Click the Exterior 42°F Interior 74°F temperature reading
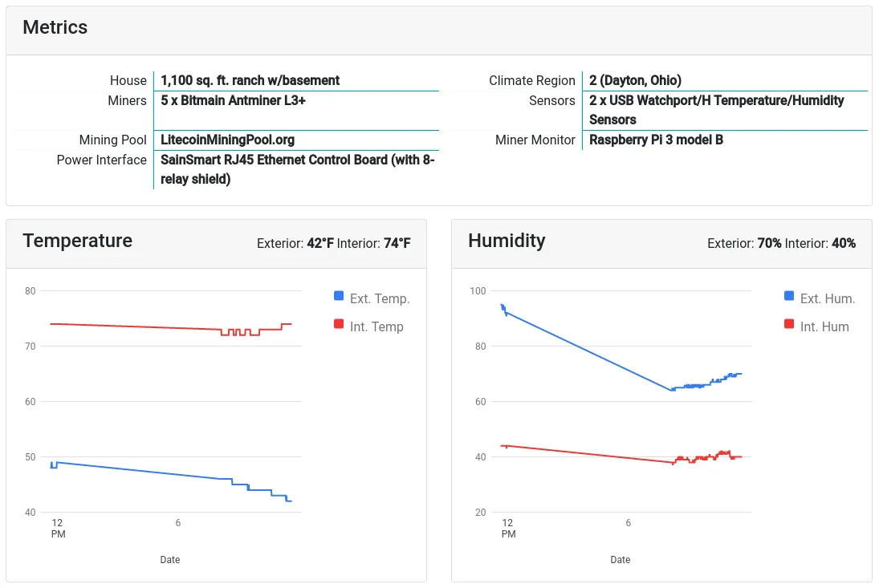Image resolution: width=879 pixels, height=588 pixels. point(334,244)
